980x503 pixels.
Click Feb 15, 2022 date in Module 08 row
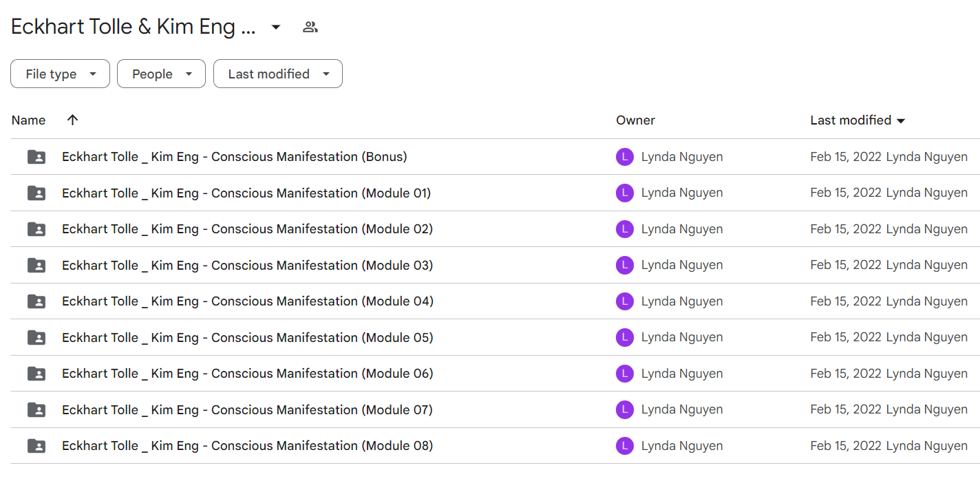pos(846,446)
